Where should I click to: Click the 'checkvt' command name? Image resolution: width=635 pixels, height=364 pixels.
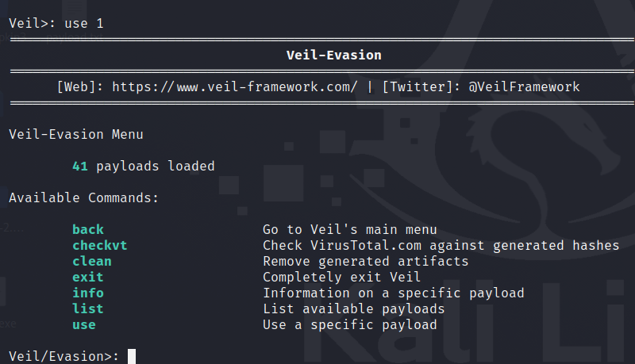[x=99, y=246]
